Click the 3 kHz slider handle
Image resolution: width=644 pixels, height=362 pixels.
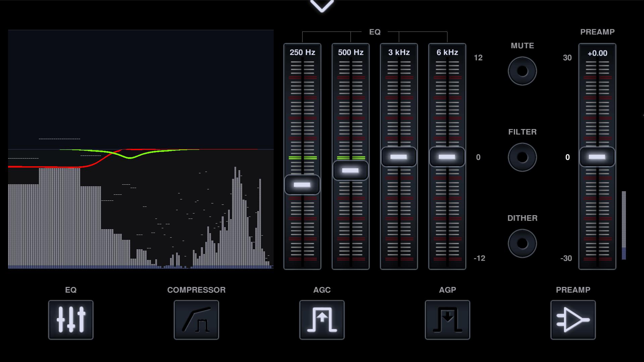(399, 157)
